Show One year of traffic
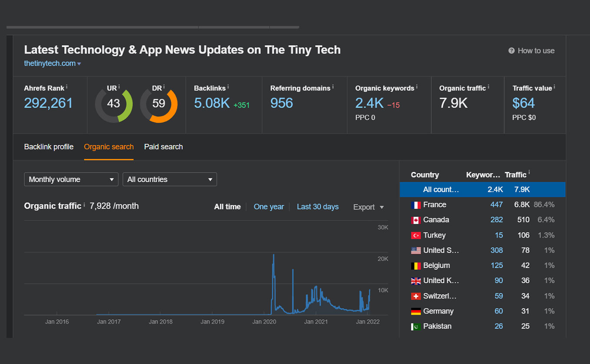 pos(269,207)
